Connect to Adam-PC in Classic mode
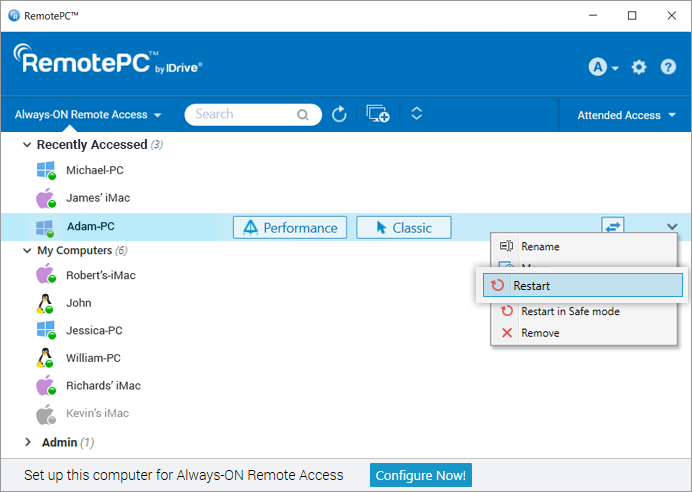This screenshot has height=492, width=692. [404, 228]
